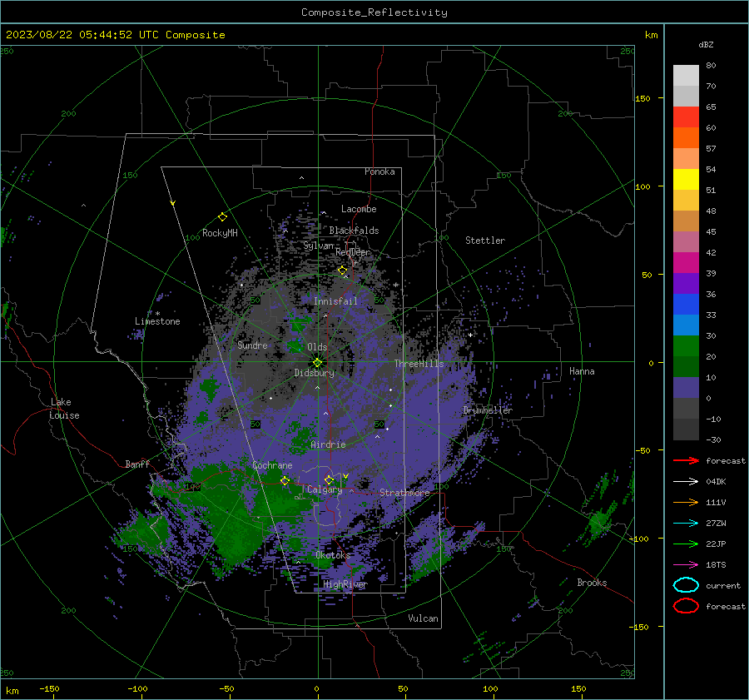Pick the bright green 30 dBZ swatch
749x700 pixels.
(686, 345)
